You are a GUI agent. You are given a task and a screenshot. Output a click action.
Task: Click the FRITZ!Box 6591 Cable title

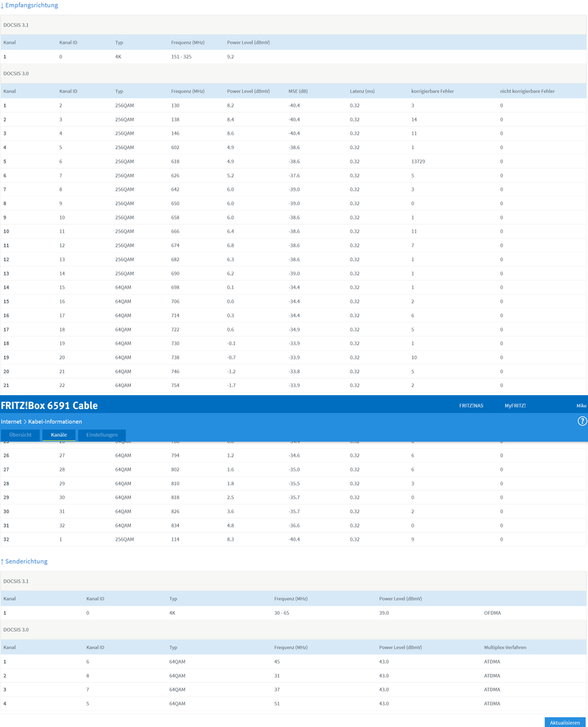pyautogui.click(x=49, y=405)
